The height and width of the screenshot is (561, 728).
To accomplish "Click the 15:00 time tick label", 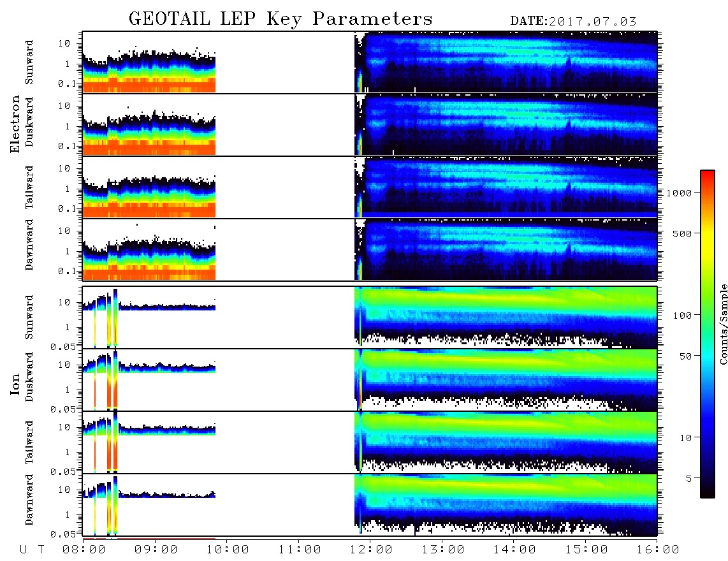I will pos(586,550).
